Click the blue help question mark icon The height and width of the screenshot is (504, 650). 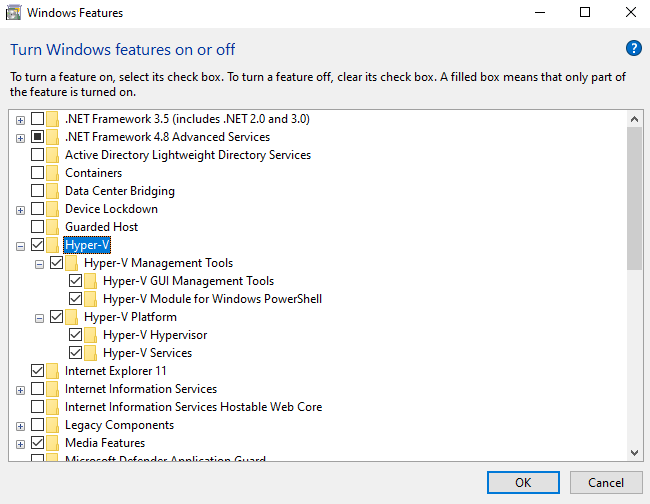633,48
